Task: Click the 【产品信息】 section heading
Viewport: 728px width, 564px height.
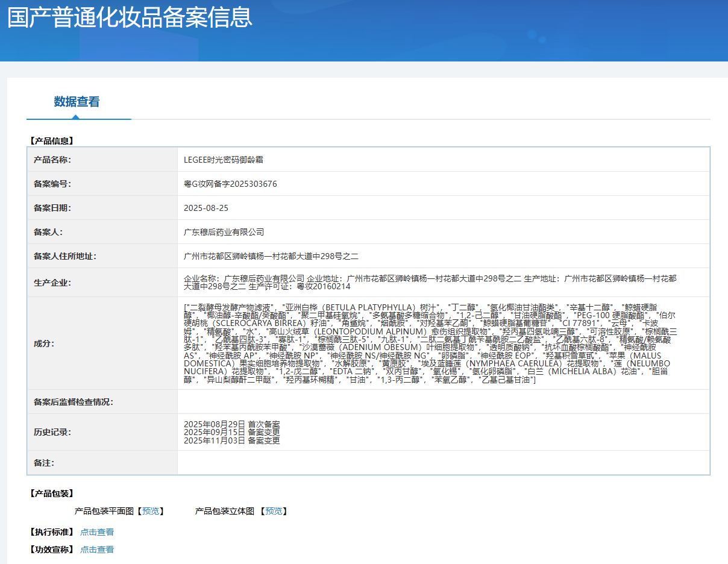Action: click(51, 141)
